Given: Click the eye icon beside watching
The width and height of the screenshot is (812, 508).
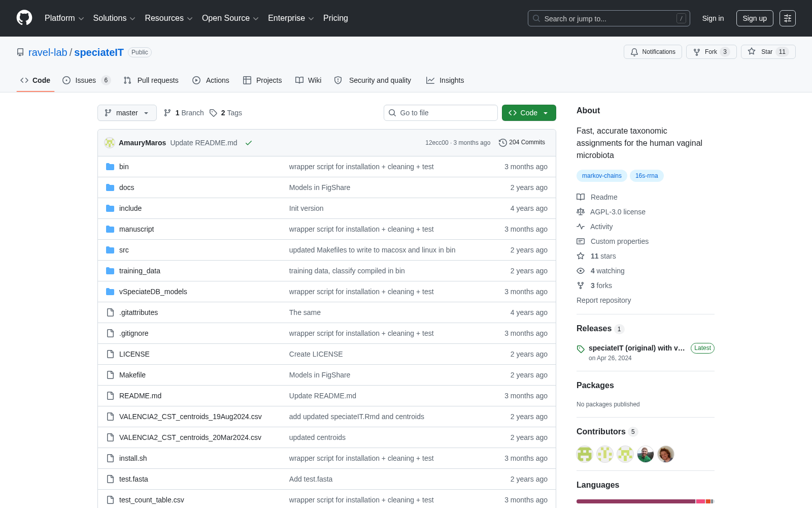Looking at the screenshot, I should click(581, 271).
